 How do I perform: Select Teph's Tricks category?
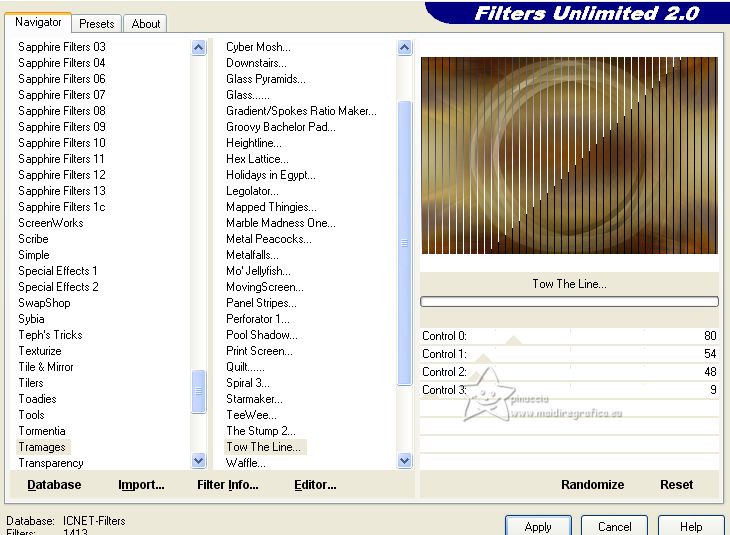click(50, 335)
